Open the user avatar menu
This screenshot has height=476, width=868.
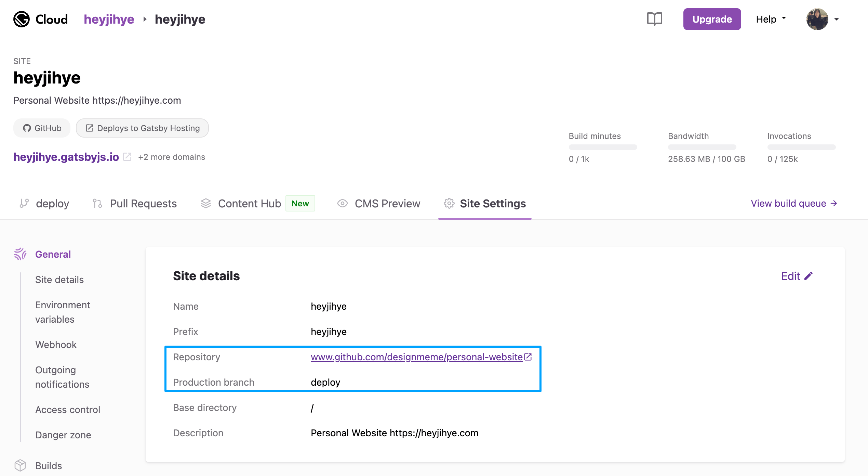pos(817,19)
